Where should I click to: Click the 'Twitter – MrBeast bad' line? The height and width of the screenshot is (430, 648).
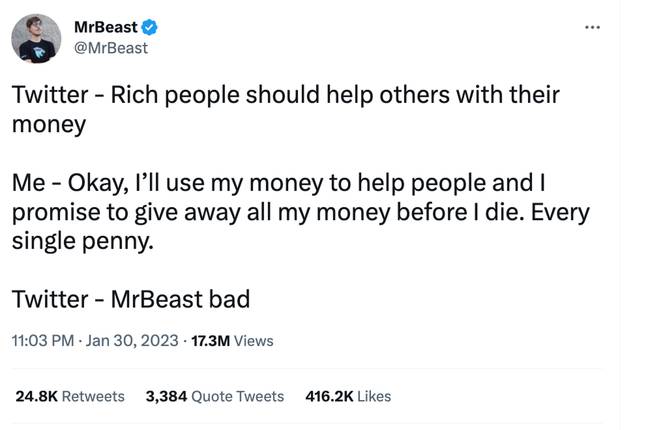click(x=131, y=299)
